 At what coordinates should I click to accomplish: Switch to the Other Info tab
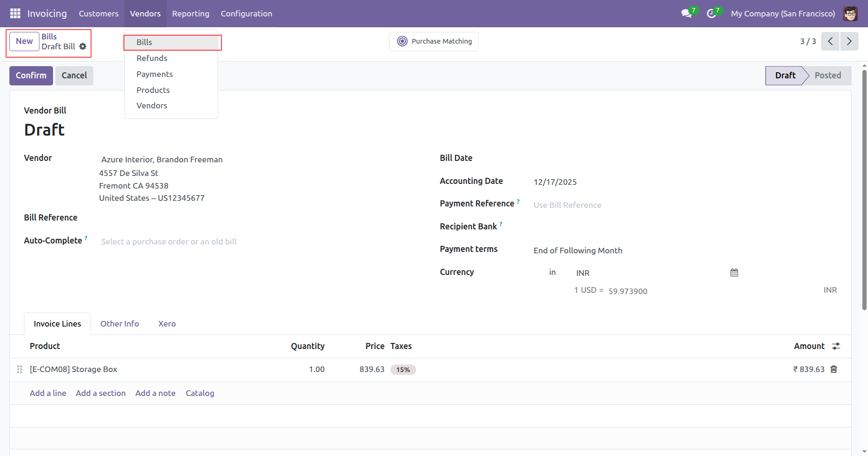tap(120, 324)
